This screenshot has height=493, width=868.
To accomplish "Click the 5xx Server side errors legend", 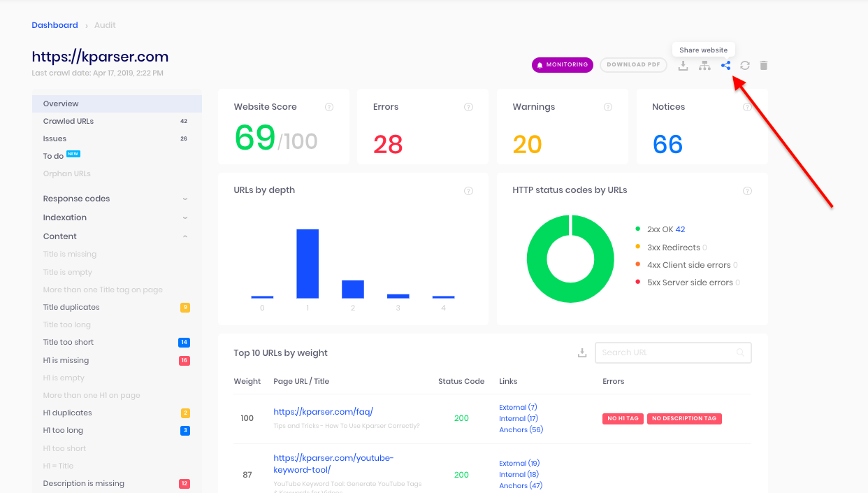I will click(x=688, y=283).
